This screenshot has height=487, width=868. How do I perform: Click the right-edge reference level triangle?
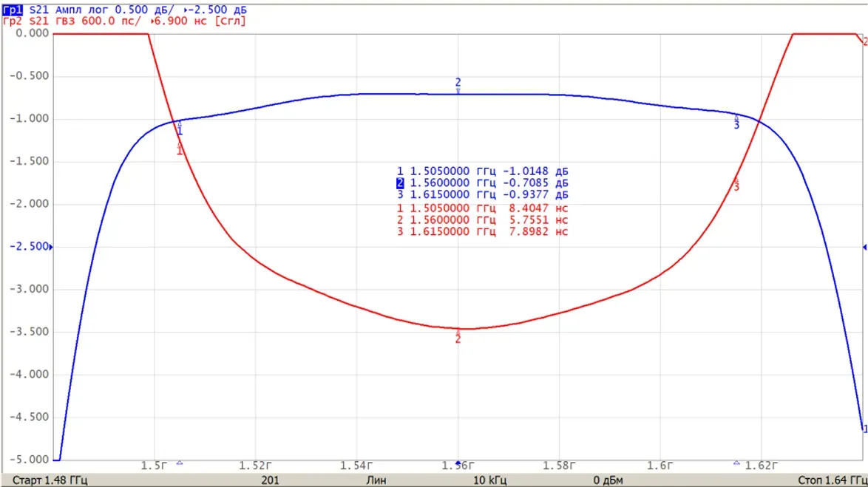click(x=865, y=247)
